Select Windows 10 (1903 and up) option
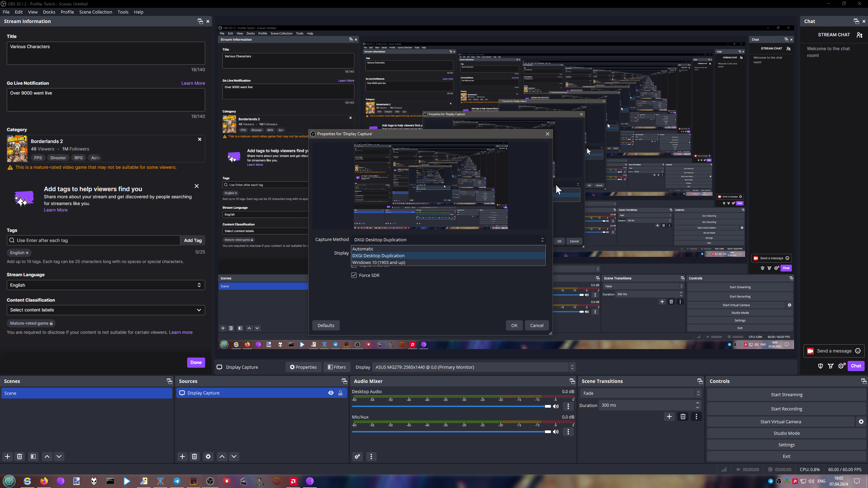 coord(379,262)
